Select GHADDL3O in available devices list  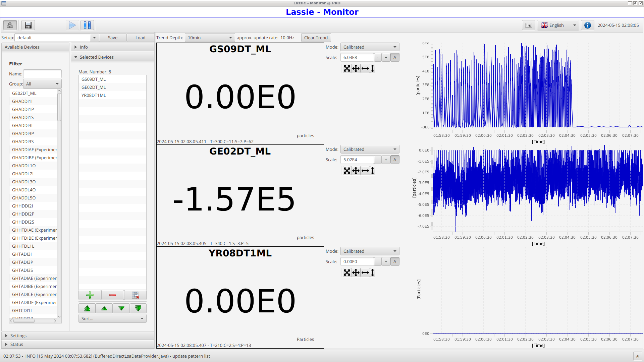click(33, 182)
